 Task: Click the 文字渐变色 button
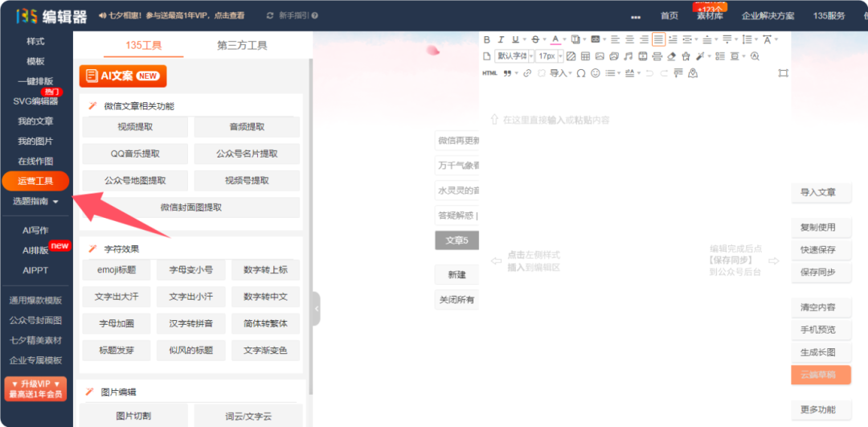pyautogui.click(x=266, y=351)
